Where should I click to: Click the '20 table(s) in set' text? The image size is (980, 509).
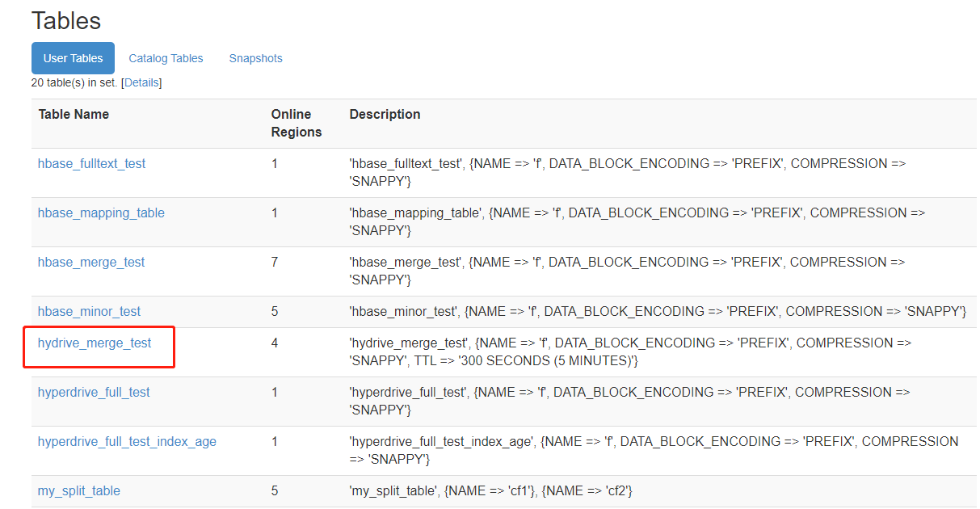pyautogui.click(x=74, y=82)
